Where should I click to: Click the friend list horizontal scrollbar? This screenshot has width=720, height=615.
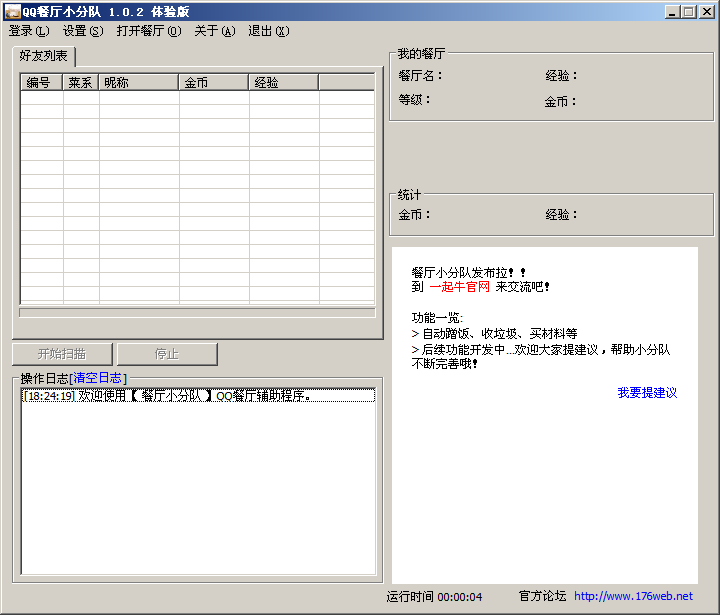(x=197, y=312)
